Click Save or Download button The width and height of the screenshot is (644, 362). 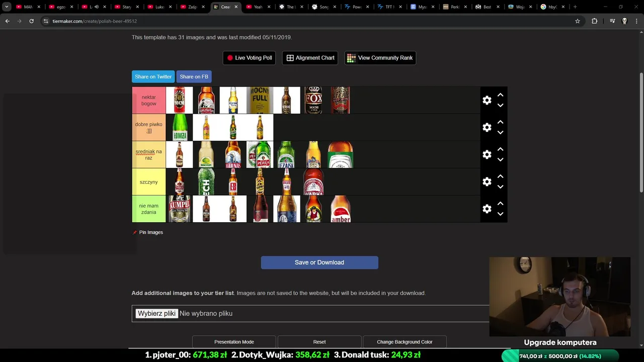tap(319, 262)
